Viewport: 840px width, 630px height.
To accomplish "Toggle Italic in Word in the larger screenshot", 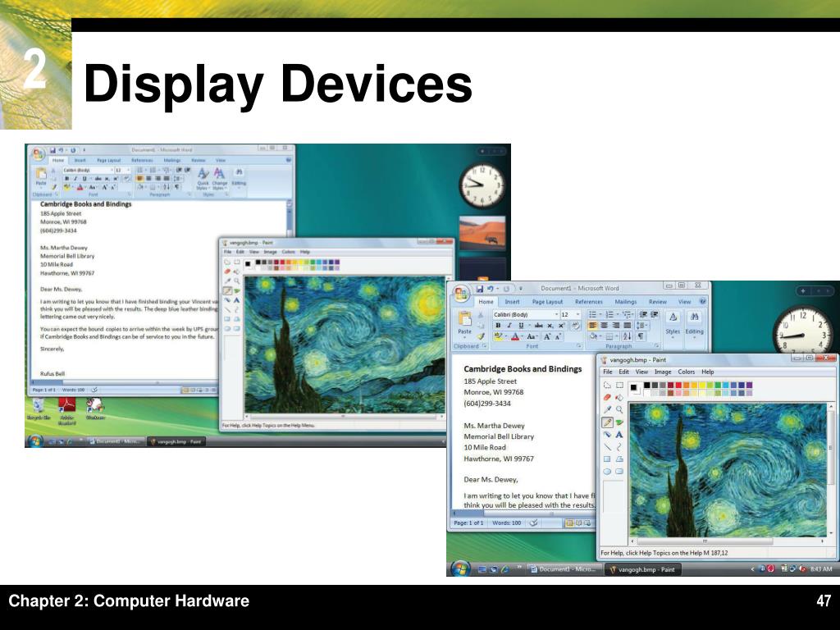I will tap(509, 325).
